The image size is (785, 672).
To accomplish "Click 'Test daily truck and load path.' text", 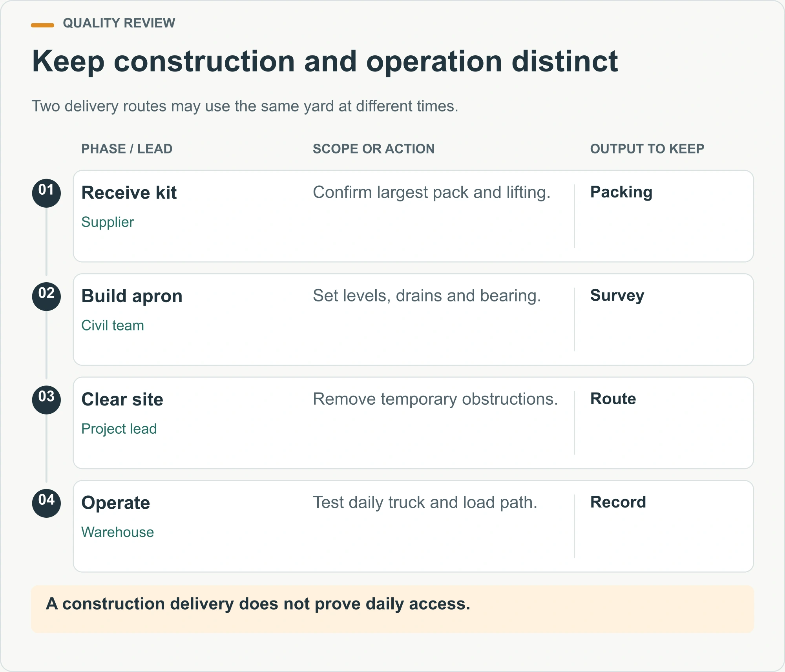I will (x=425, y=503).
